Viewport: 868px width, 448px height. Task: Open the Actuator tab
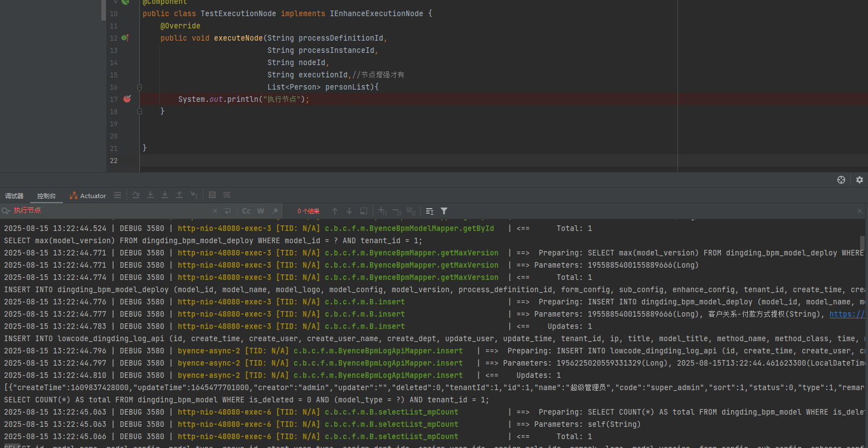[x=88, y=196]
